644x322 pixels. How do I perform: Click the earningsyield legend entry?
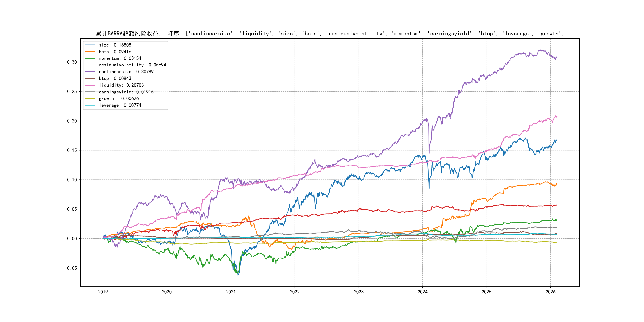click(x=126, y=92)
